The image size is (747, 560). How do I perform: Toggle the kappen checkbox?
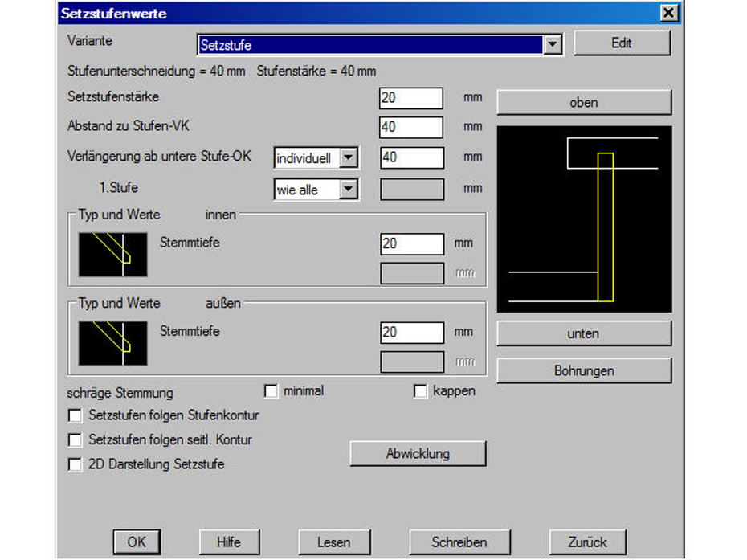(420, 391)
